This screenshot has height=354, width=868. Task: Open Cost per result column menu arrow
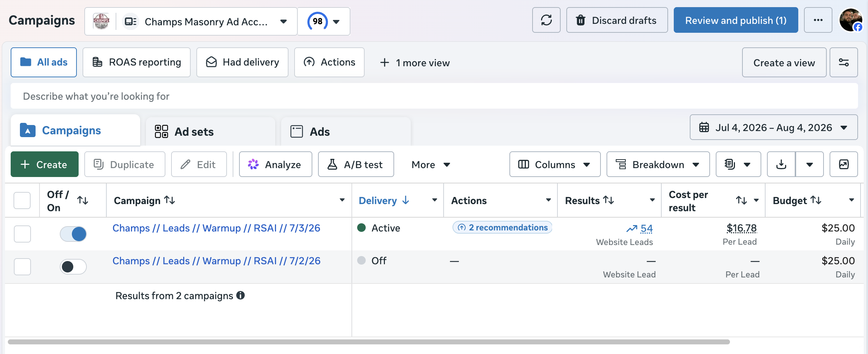coord(756,200)
